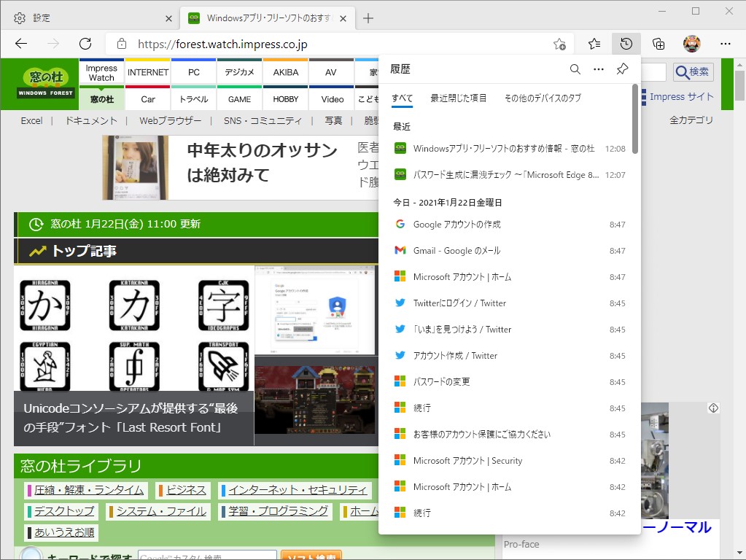Click the 検索 search button
Image resolution: width=746 pixels, height=560 pixels.
pos(691,71)
